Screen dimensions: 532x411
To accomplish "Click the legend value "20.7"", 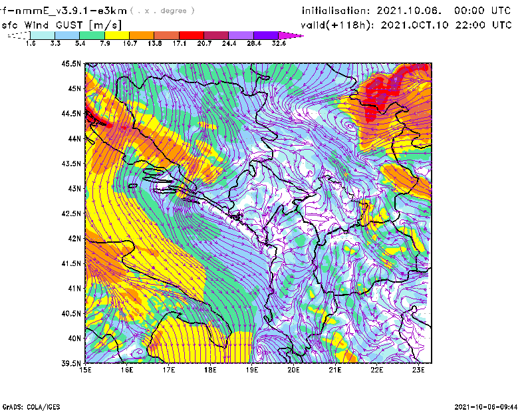I will pyautogui.click(x=204, y=43).
